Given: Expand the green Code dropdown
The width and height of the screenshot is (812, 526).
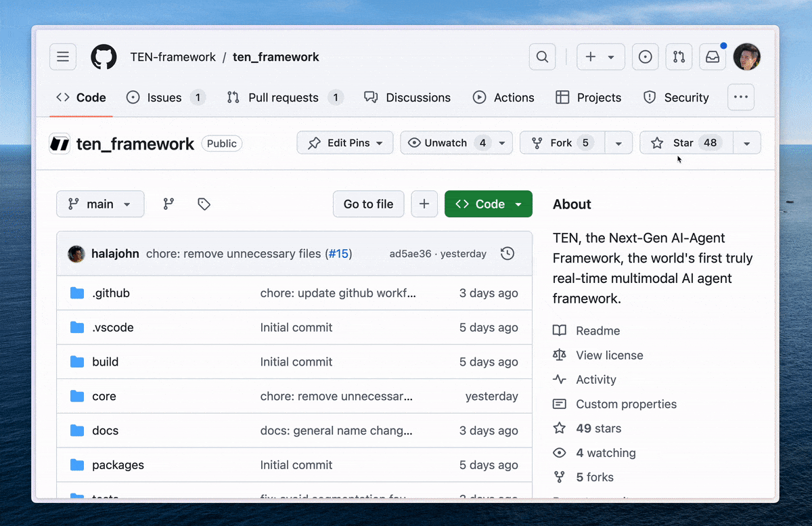Looking at the screenshot, I should (x=488, y=204).
